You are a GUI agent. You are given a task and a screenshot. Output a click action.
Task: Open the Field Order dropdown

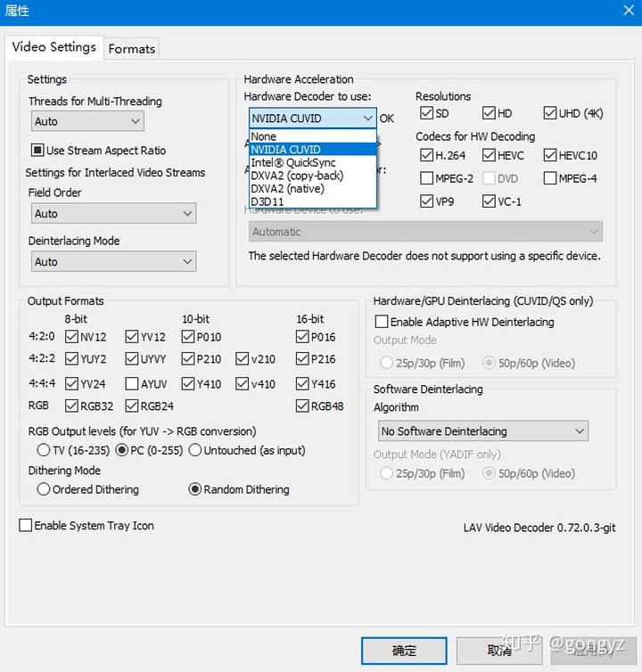pyautogui.click(x=112, y=214)
